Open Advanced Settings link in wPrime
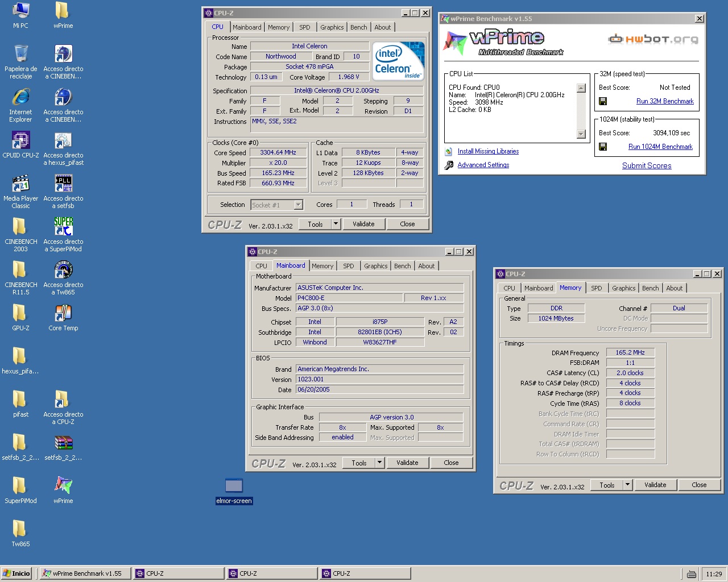The image size is (728, 582). [x=483, y=165]
